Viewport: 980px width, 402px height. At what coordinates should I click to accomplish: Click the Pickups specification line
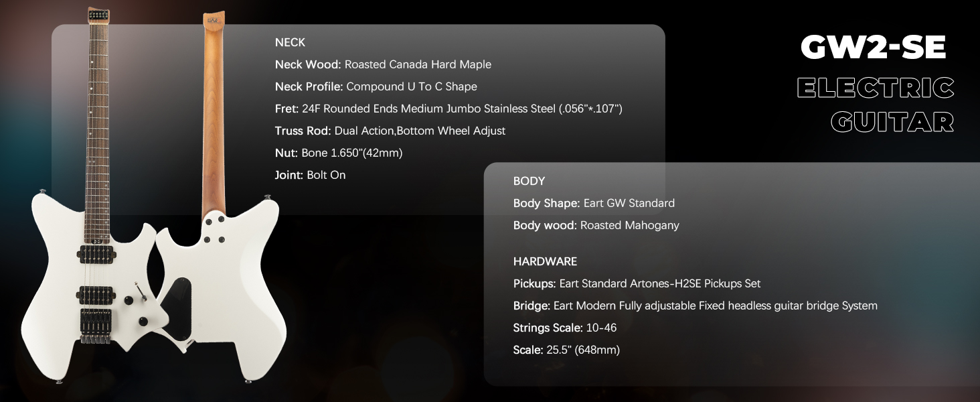tap(636, 283)
